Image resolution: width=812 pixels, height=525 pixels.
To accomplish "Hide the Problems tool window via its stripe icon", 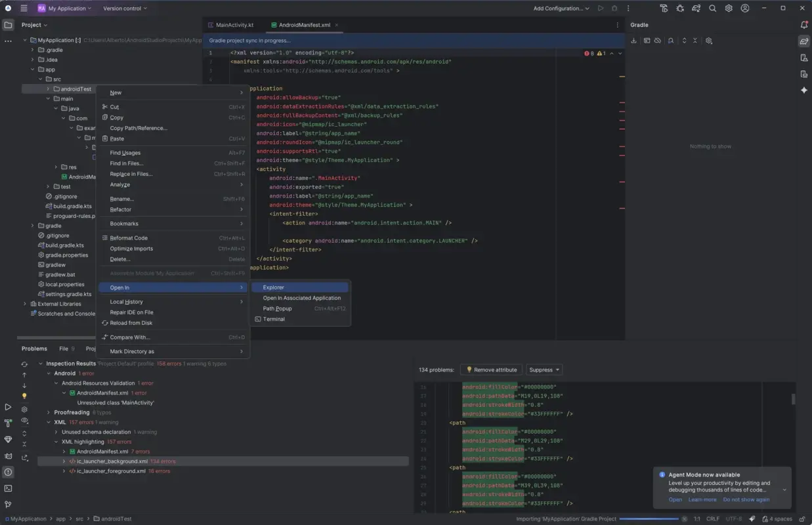I will tap(8, 471).
